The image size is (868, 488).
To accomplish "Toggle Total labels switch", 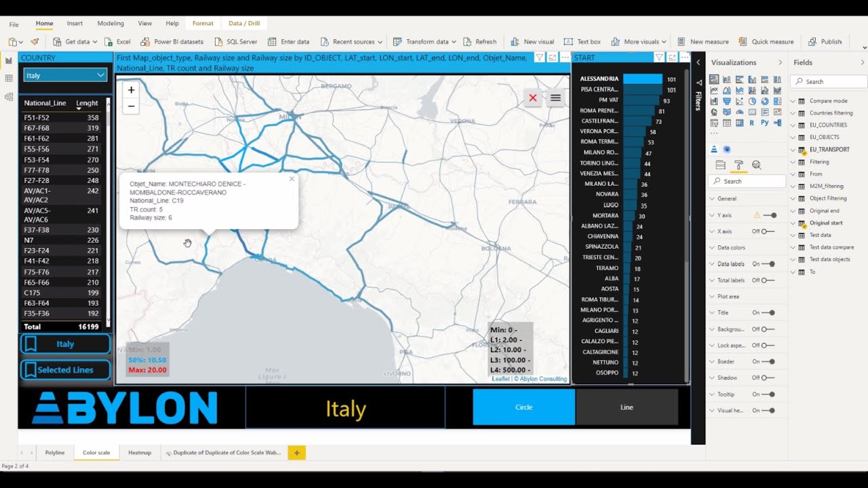I will pyautogui.click(x=768, y=280).
